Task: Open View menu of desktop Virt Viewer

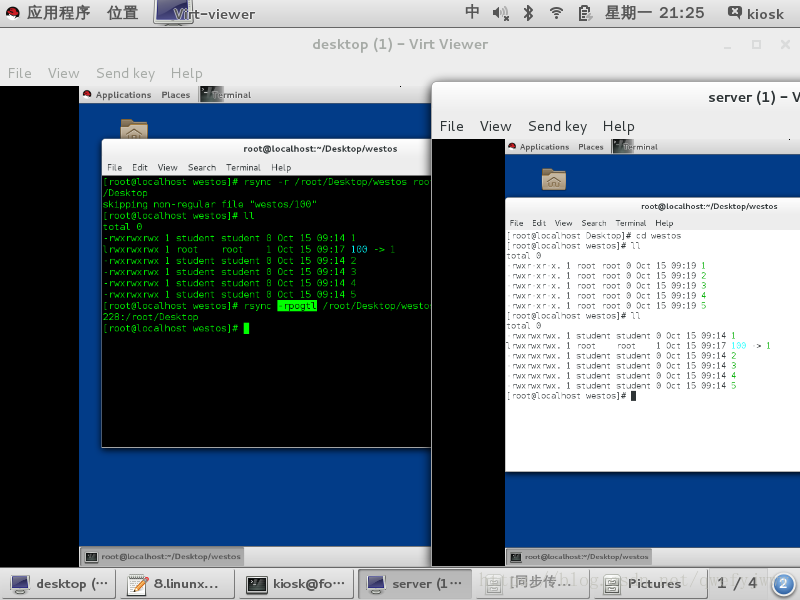Action: pos(64,73)
